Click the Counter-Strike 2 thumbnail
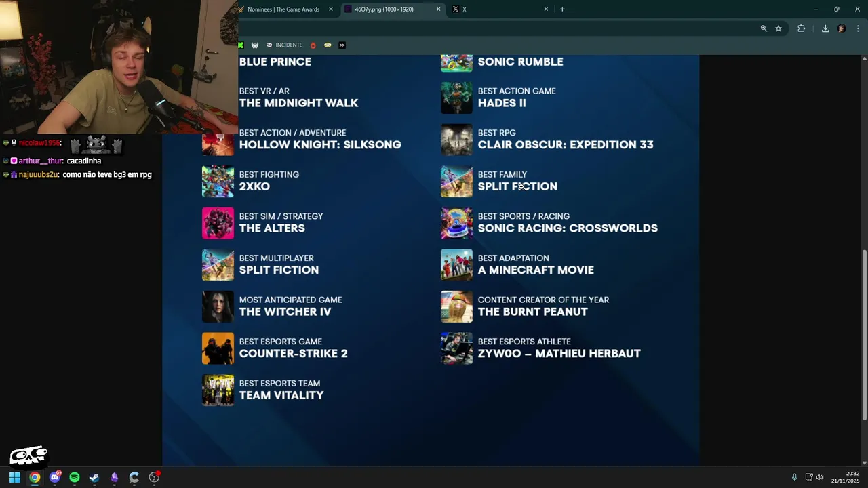Image resolution: width=868 pixels, height=488 pixels. (x=218, y=348)
